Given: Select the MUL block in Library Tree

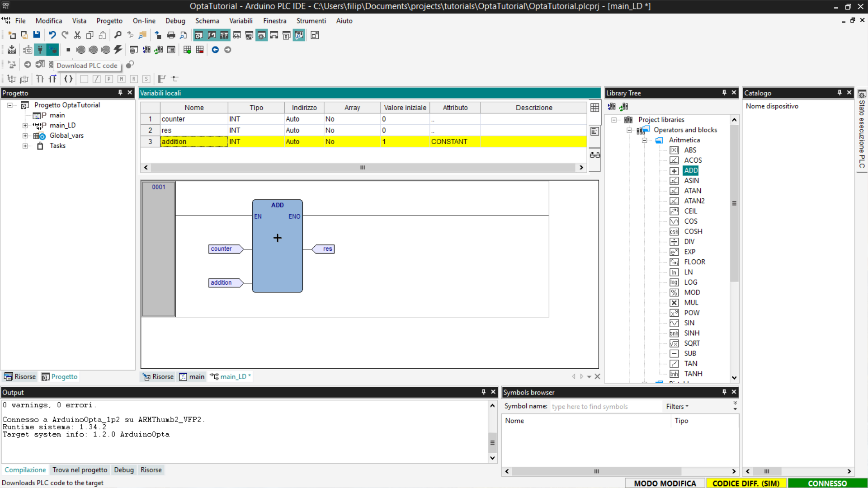Looking at the screenshot, I should point(691,302).
